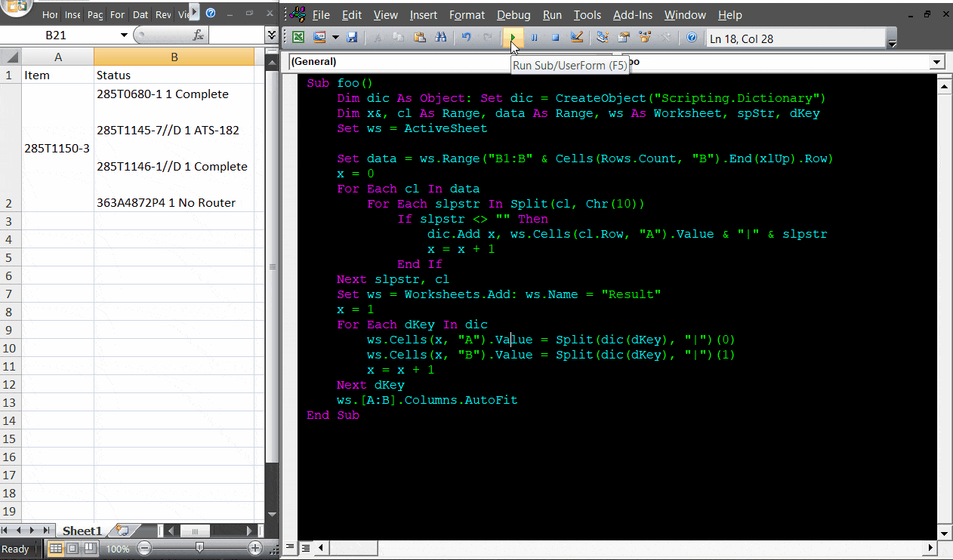Open the File menu in VBA editor
Viewport: 953px width, 560px height.
pyautogui.click(x=321, y=15)
